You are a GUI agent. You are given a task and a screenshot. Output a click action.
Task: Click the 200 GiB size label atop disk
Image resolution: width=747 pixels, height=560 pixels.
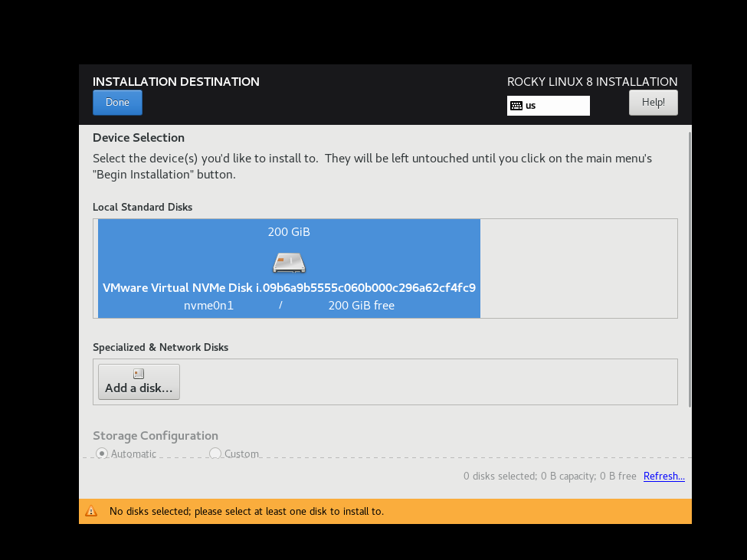coord(289,232)
